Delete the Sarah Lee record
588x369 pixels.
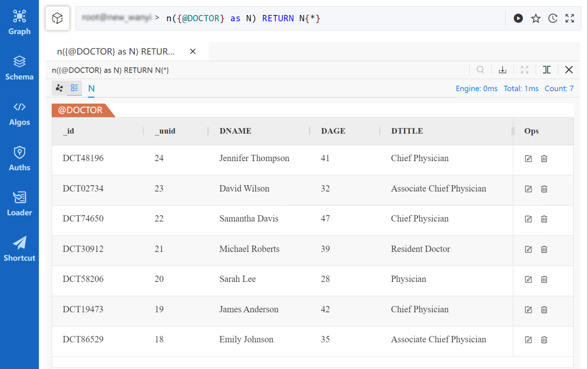pos(544,279)
